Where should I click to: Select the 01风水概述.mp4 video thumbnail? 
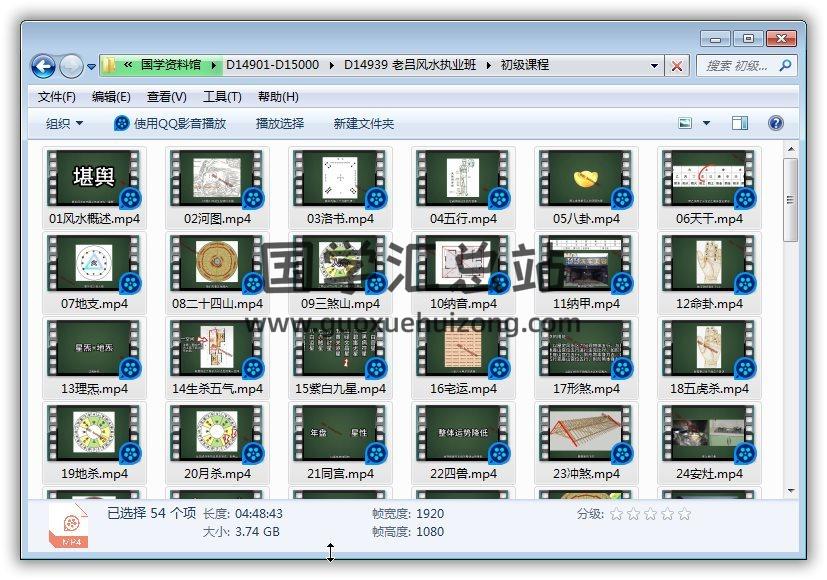tap(94, 180)
